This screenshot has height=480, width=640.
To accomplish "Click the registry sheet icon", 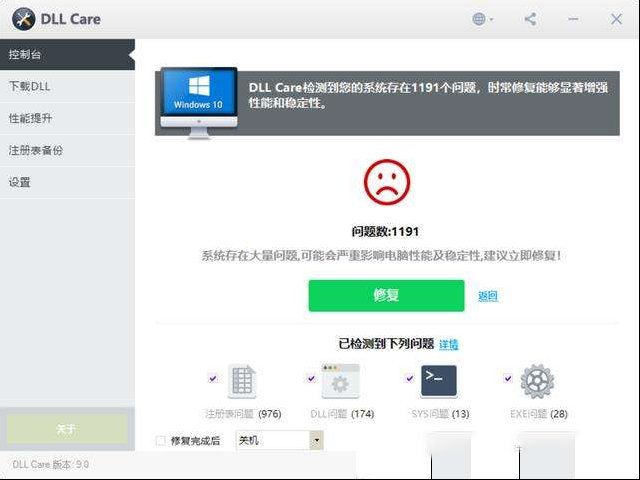I will click(x=242, y=381).
